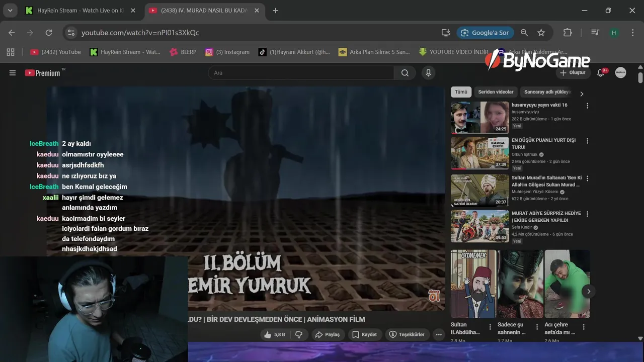The width and height of the screenshot is (644, 362).
Task: Open the HayRein Stream bookmark
Action: click(125, 52)
